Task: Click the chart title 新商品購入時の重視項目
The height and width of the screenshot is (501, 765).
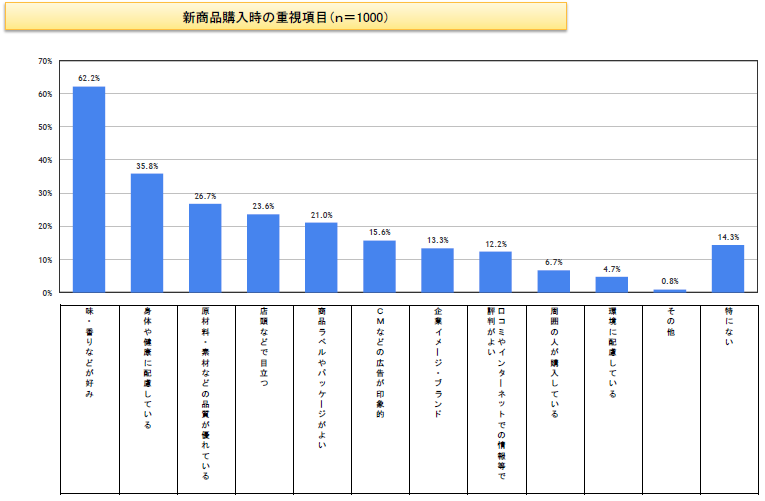Action: point(285,17)
